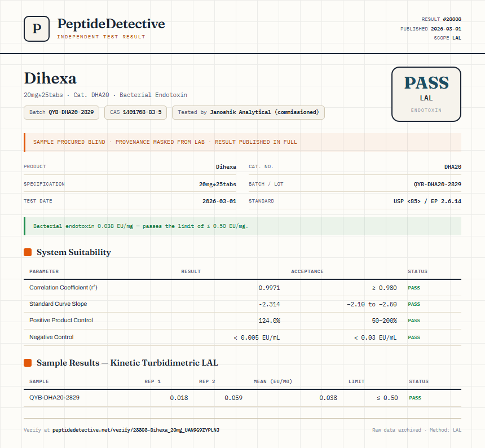Select sample name QYB-DHA20-2829 in results table
Screen dimensions: 485x448
point(55,398)
